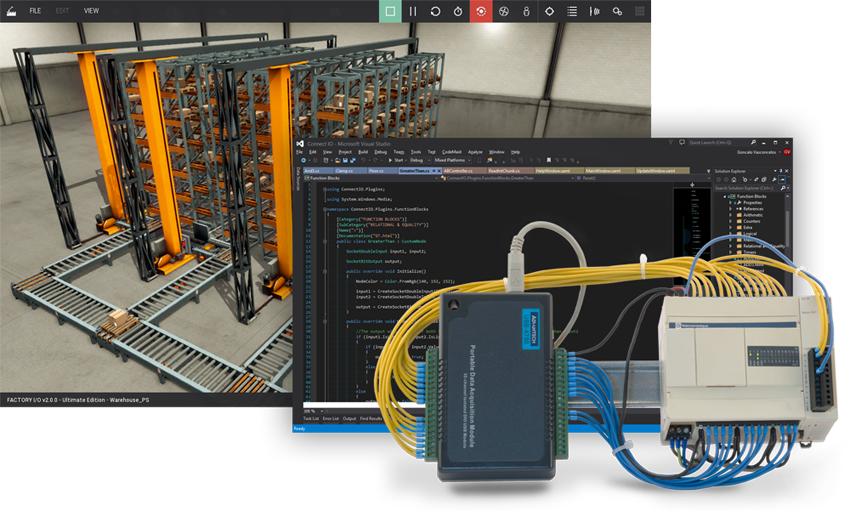Screen dimensions: 850x511
Task: Click the feedback speech bubble icon in Visual Studio
Action: (x=682, y=142)
